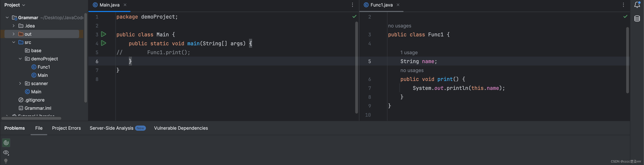Open Main.java tab options menu

(x=352, y=5)
